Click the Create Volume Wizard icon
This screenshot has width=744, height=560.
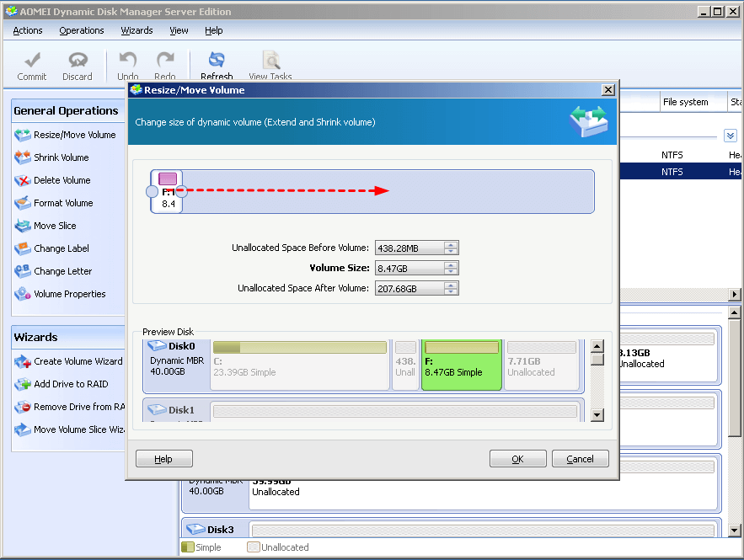(x=22, y=362)
